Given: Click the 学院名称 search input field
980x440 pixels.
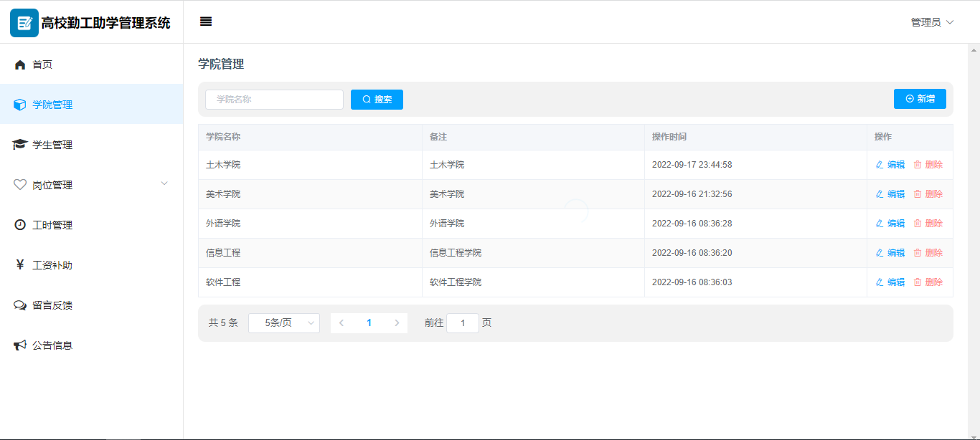Looking at the screenshot, I should [274, 100].
